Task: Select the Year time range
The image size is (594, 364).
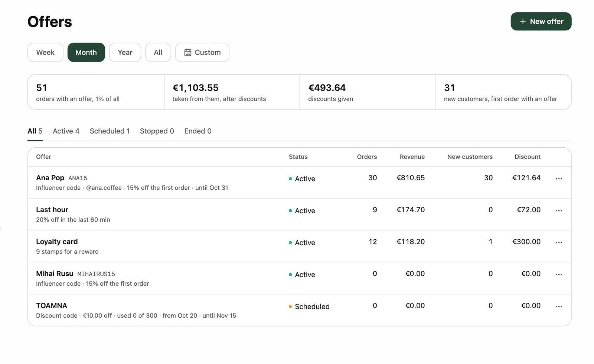Action: [125, 52]
